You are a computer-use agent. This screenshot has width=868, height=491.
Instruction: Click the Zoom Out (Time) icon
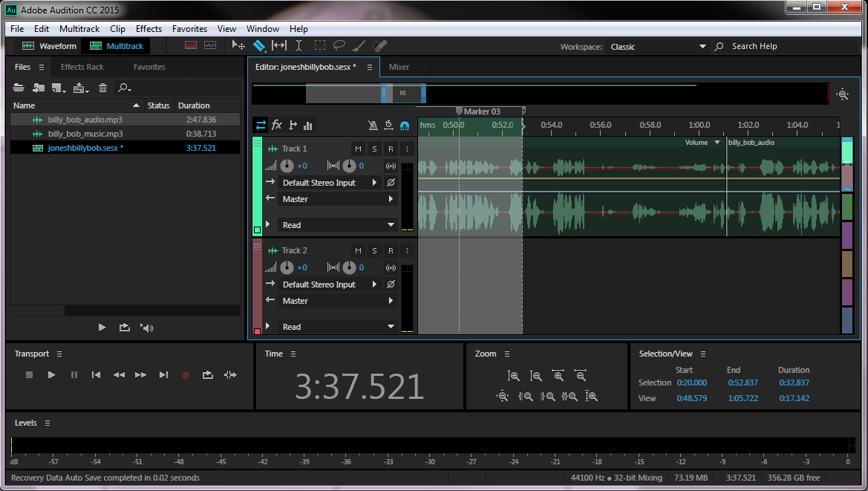(x=580, y=375)
